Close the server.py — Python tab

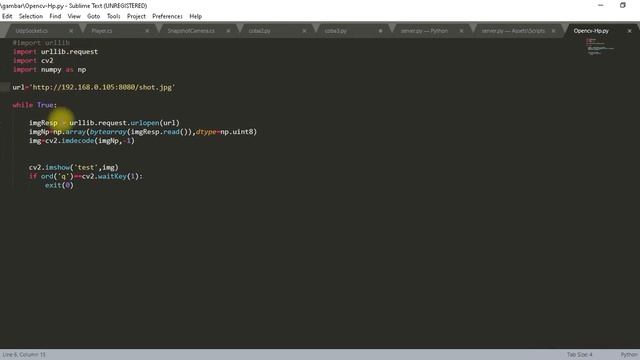(462, 31)
